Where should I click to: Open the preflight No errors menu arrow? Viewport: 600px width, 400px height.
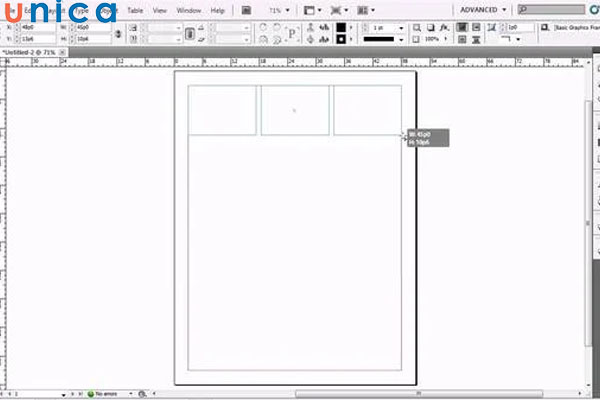pos(131,394)
